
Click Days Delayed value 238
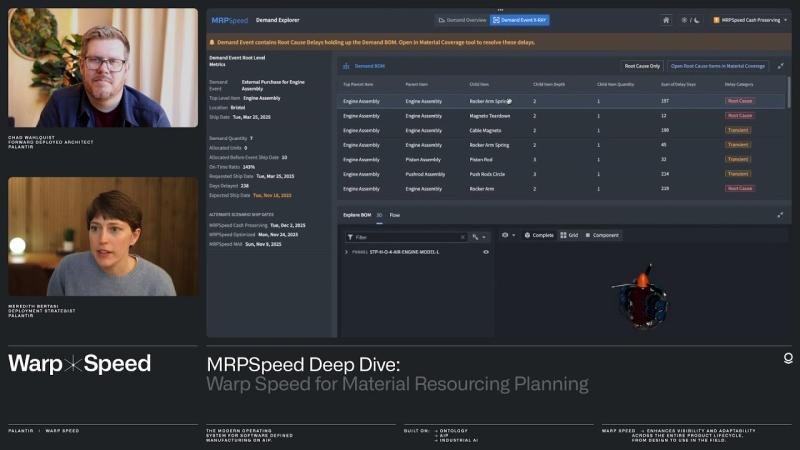coord(244,186)
